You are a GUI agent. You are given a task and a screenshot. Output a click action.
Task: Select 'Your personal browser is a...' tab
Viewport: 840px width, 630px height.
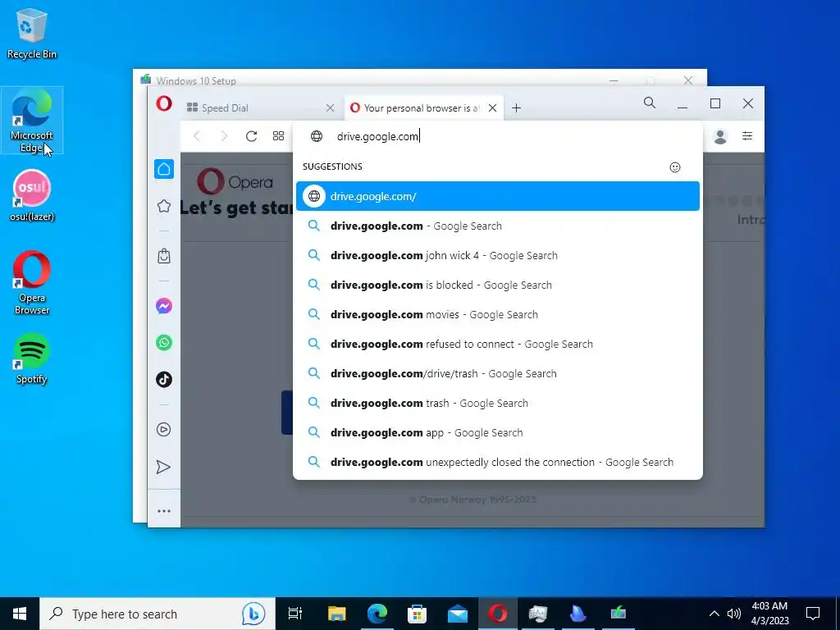coord(423,108)
